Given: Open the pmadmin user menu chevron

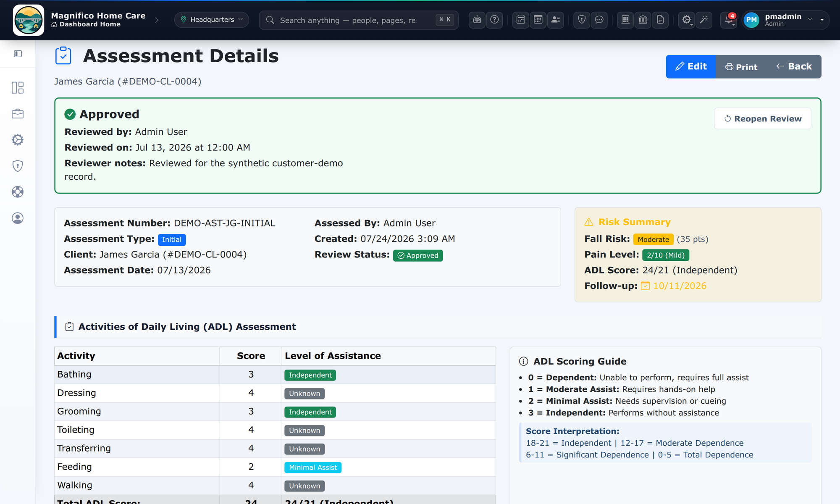Looking at the screenshot, I should (810, 19).
